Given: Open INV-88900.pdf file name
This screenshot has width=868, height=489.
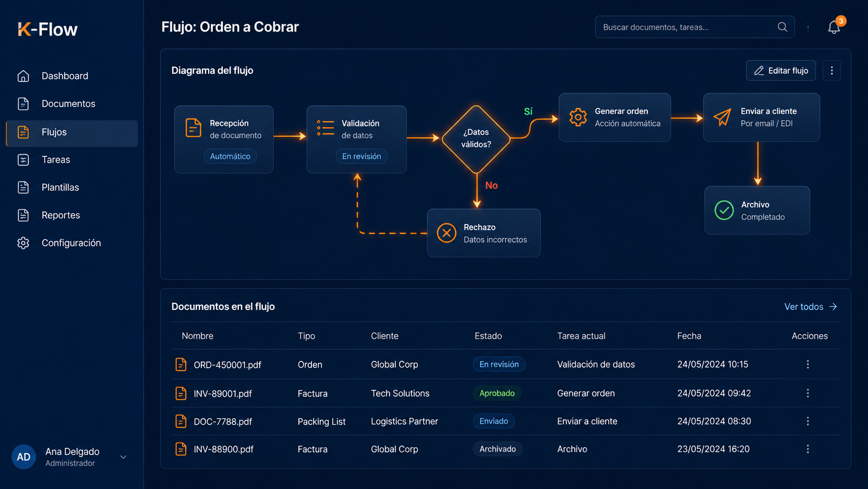Looking at the screenshot, I should 224,449.
